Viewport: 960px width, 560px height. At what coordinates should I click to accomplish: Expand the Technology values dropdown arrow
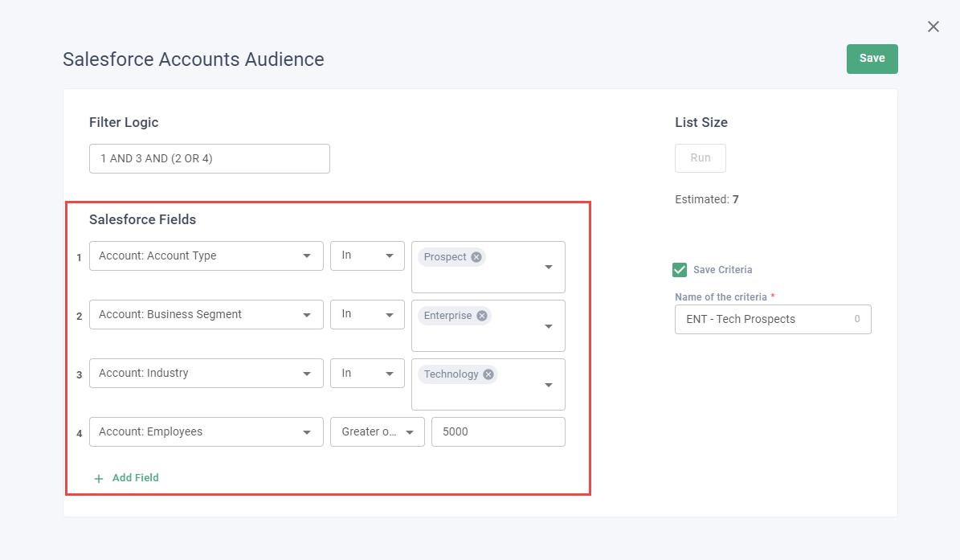coord(549,385)
